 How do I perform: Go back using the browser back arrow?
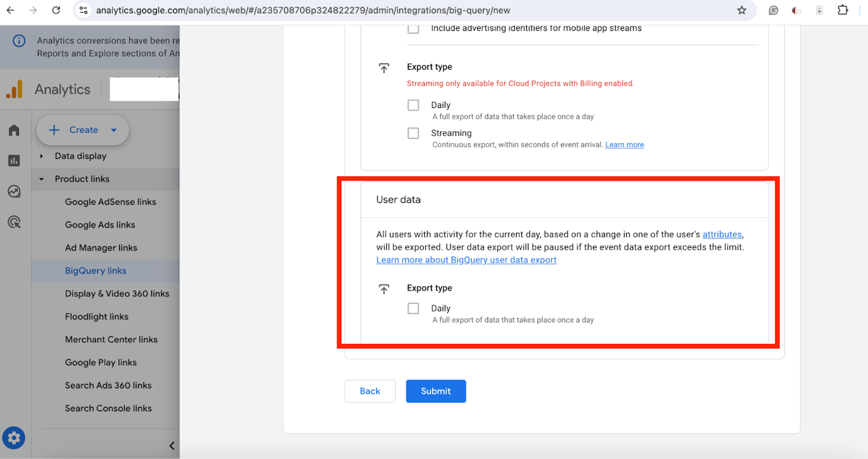point(11,10)
